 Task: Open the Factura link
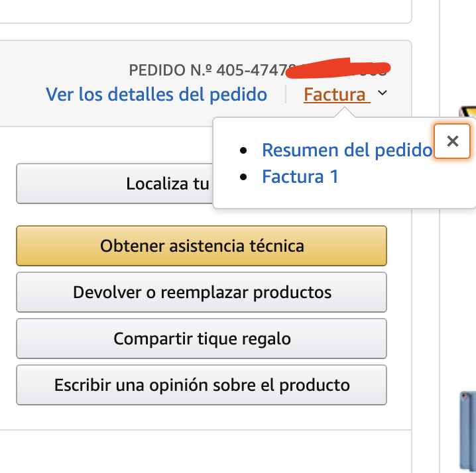coord(335,95)
